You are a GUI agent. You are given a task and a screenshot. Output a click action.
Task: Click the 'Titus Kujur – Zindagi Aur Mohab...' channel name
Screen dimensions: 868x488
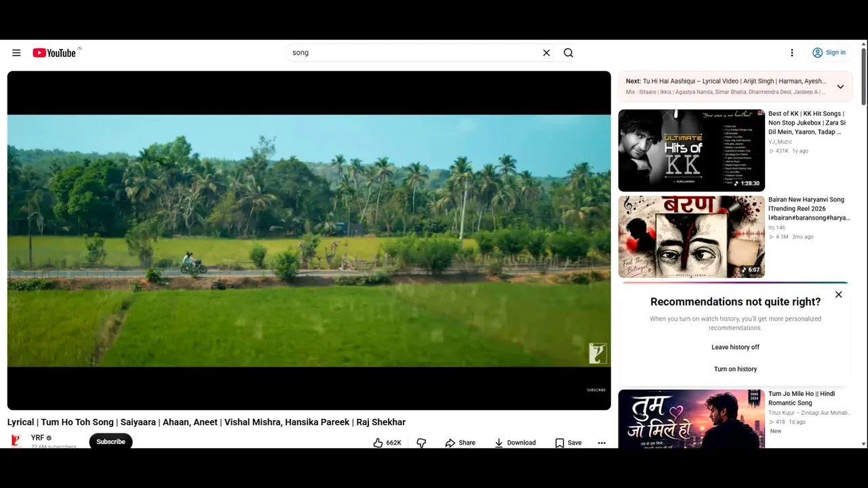point(809,413)
